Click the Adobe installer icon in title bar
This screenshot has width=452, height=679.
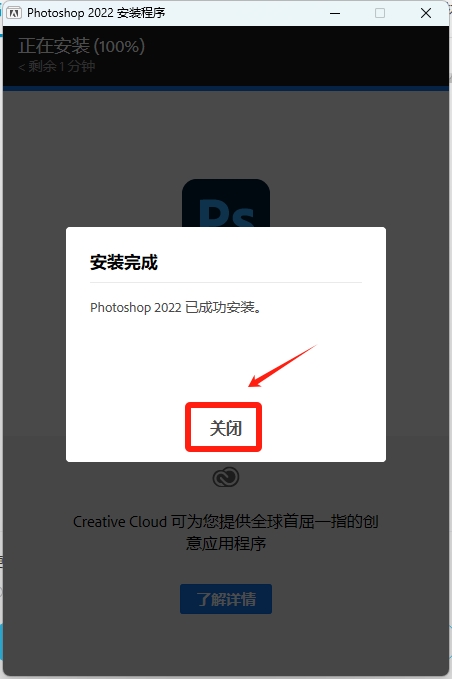[x=14, y=13]
